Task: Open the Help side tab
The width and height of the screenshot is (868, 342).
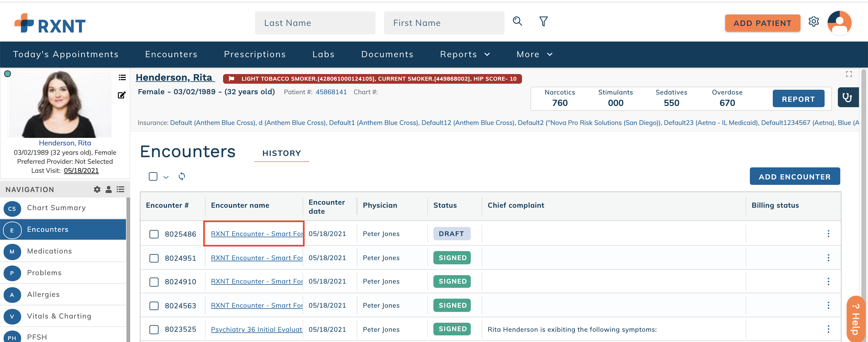Action: coord(856,319)
